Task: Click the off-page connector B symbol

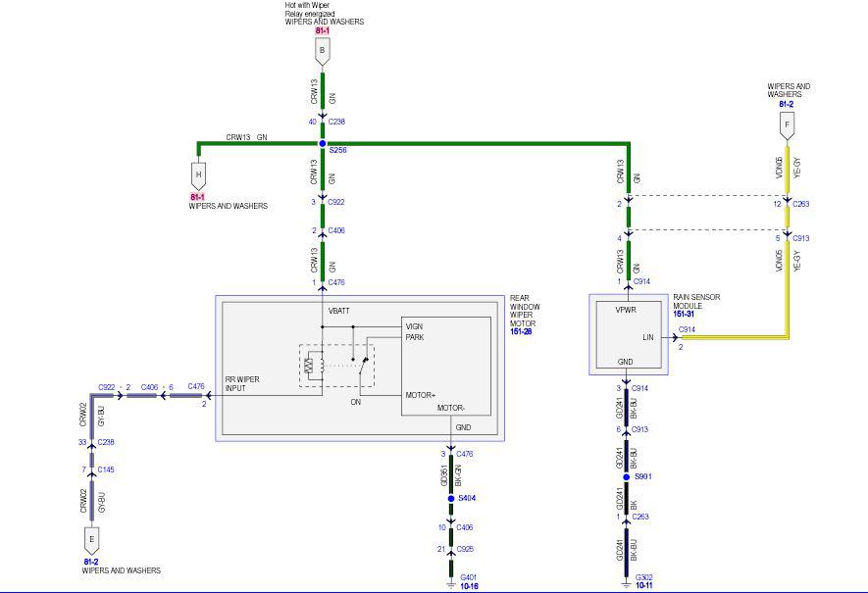Action: (x=322, y=51)
